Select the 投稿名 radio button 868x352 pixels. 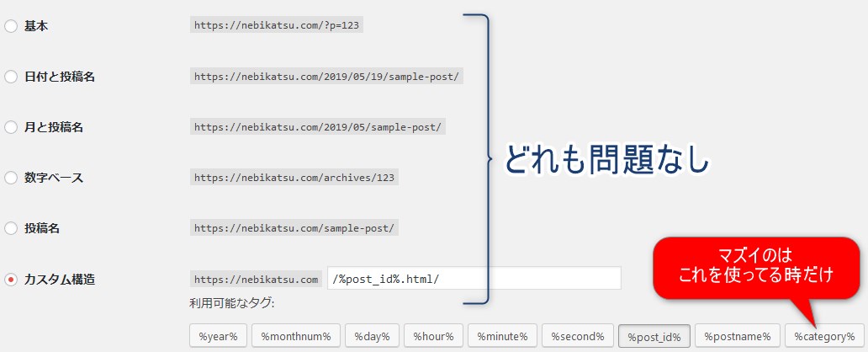(11, 228)
